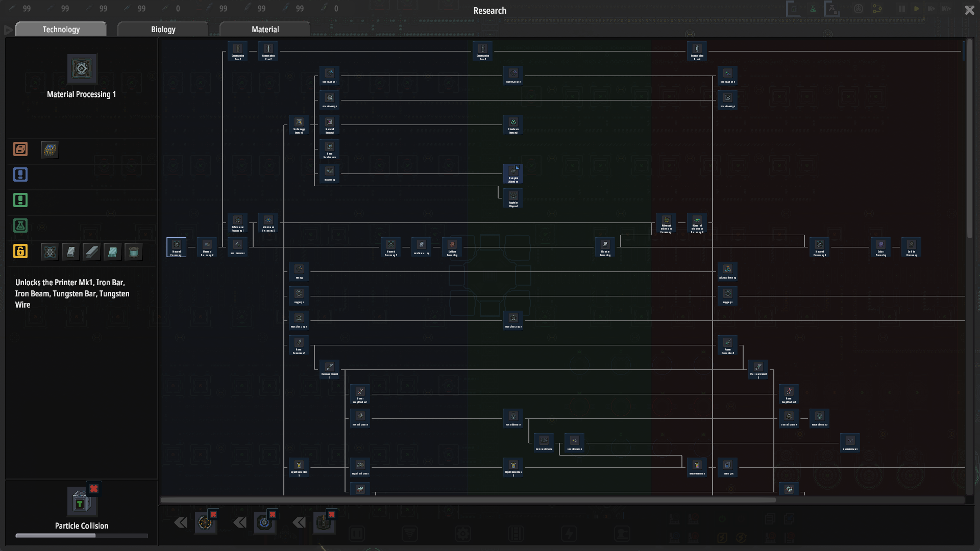The width and height of the screenshot is (980, 551).
Task: Select the Material Processing 4 node
Action: [820, 247]
